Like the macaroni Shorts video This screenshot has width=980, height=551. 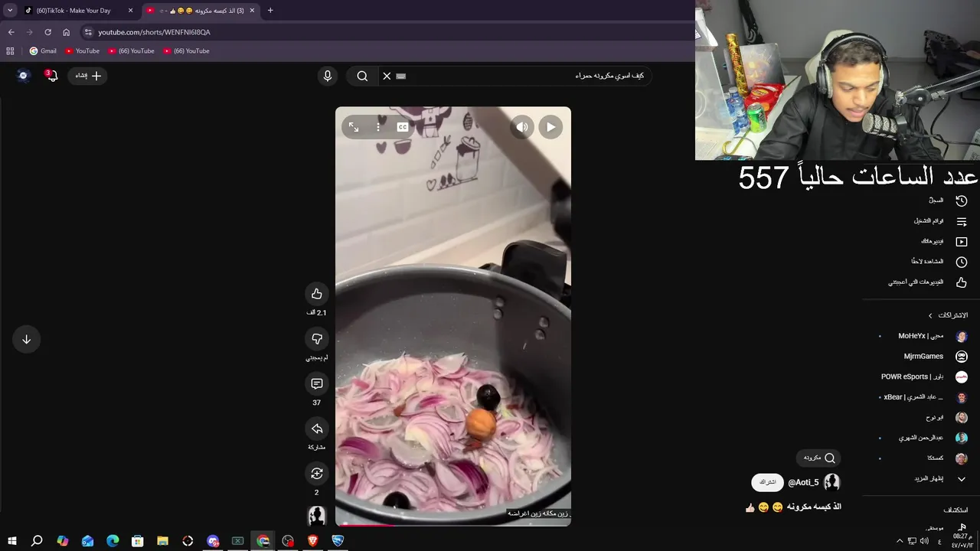point(317,294)
